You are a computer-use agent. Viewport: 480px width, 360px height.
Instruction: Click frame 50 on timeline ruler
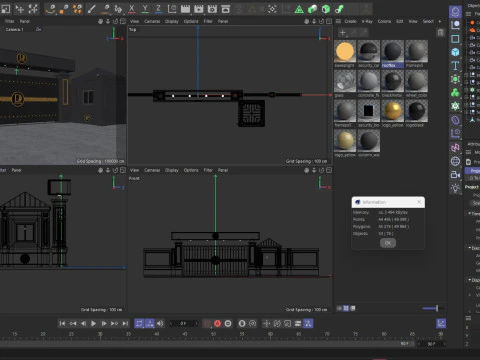tap(213, 334)
